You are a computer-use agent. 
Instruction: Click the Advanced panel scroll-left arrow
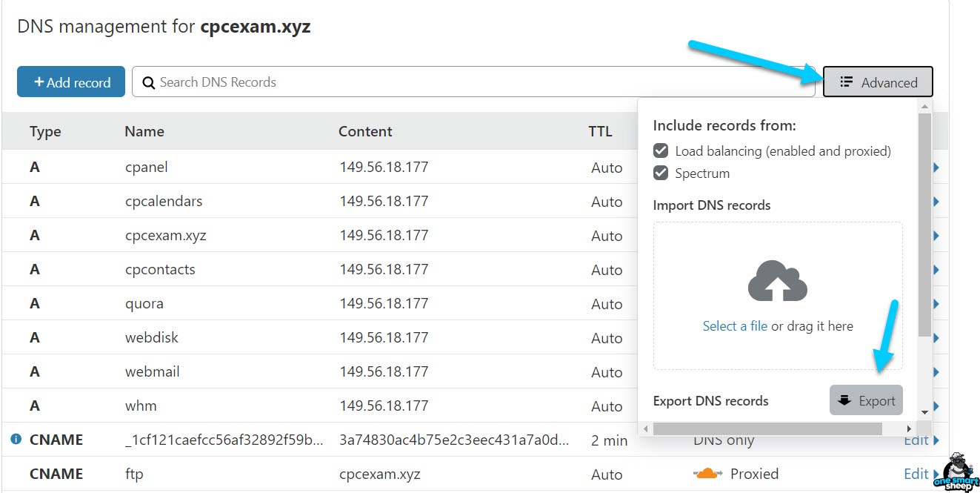tap(645, 429)
